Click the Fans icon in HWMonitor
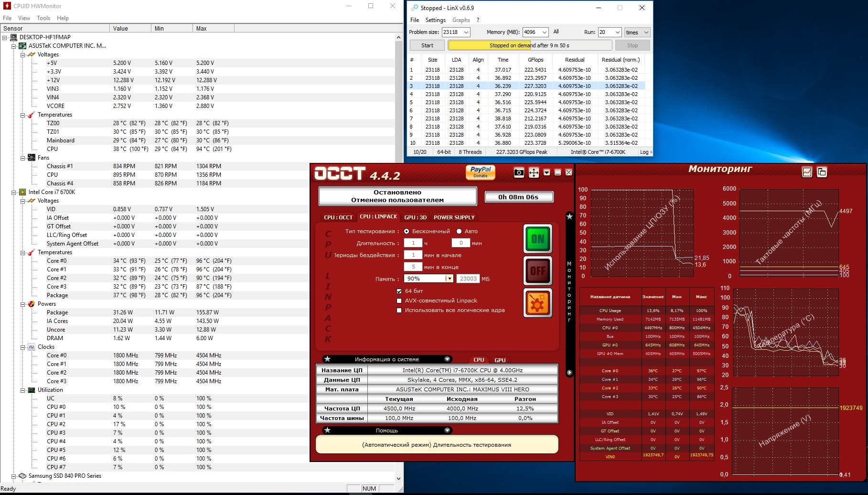Viewport: 868px width, 495px height. 32,158
